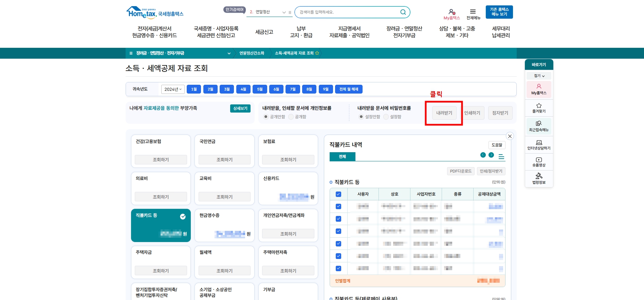Open 세무대리 납세관리 menu
Image resolution: width=644 pixels, height=300 pixels.
501,32
